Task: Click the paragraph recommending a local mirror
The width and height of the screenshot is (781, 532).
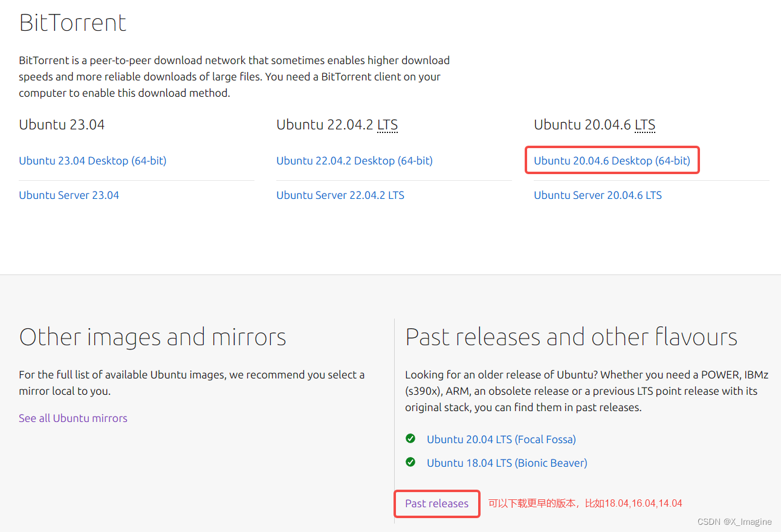Action: [192, 383]
